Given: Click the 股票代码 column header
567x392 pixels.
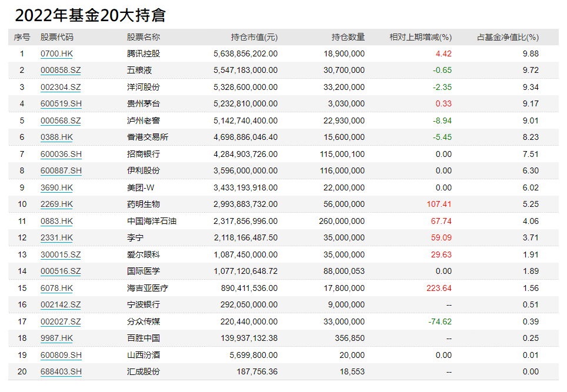Looking at the screenshot, I should tap(57, 37).
